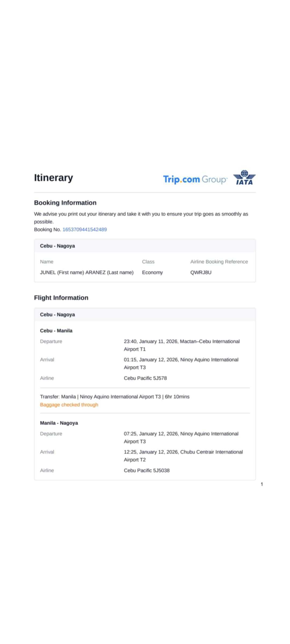This screenshot has width=290, height=644.
Task: Click flight number Cebu Pacific 5J578
Action: pos(145,378)
